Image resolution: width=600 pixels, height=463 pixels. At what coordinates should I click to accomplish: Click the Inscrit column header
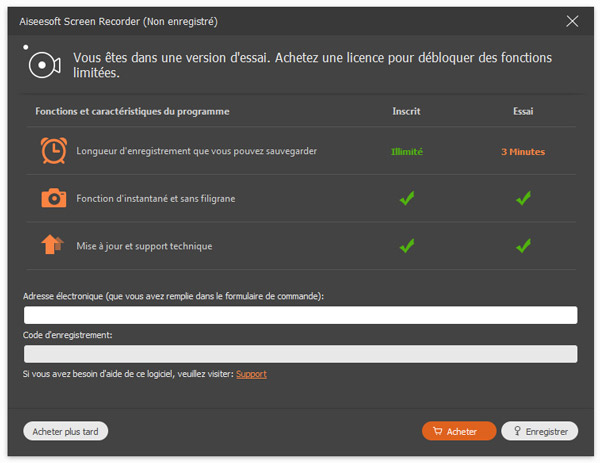[407, 110]
